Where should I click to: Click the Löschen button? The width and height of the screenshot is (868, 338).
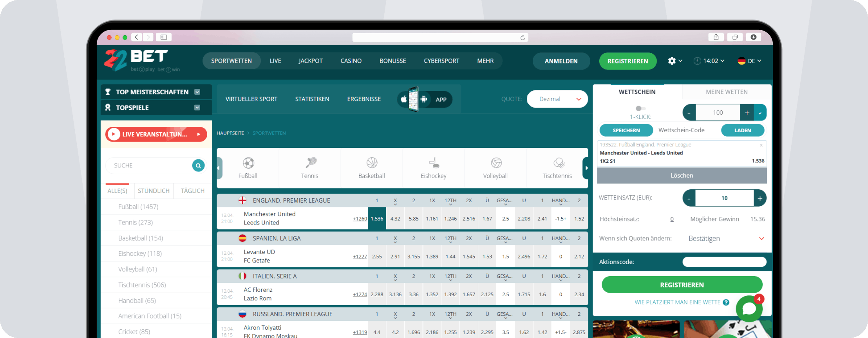click(x=682, y=176)
